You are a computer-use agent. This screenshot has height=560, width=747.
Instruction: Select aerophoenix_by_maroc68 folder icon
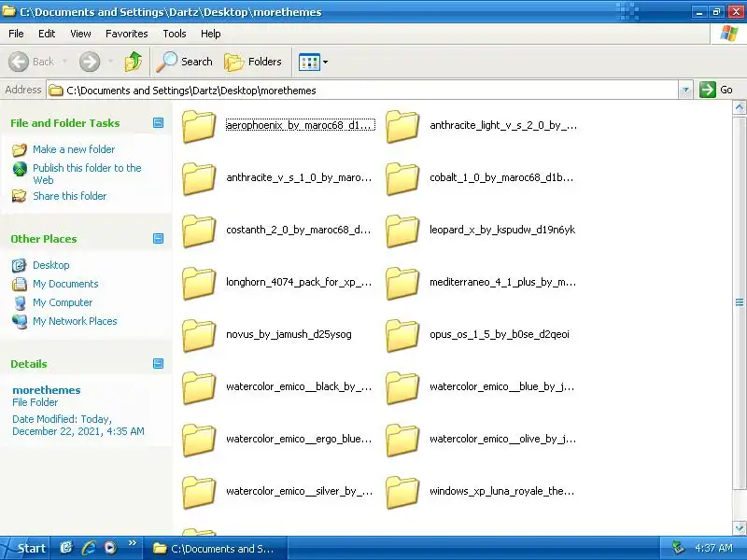click(x=199, y=126)
